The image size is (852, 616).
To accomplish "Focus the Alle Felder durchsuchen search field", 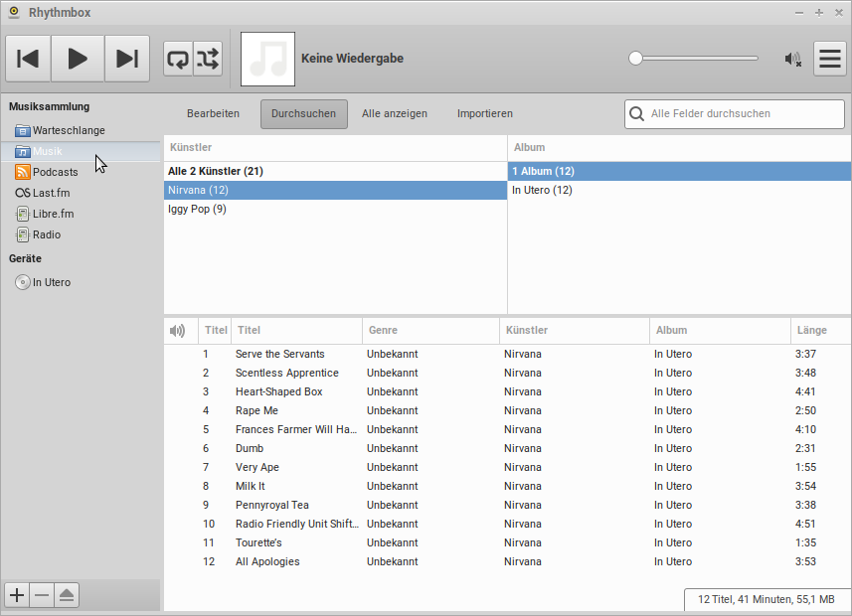I will pos(735,113).
